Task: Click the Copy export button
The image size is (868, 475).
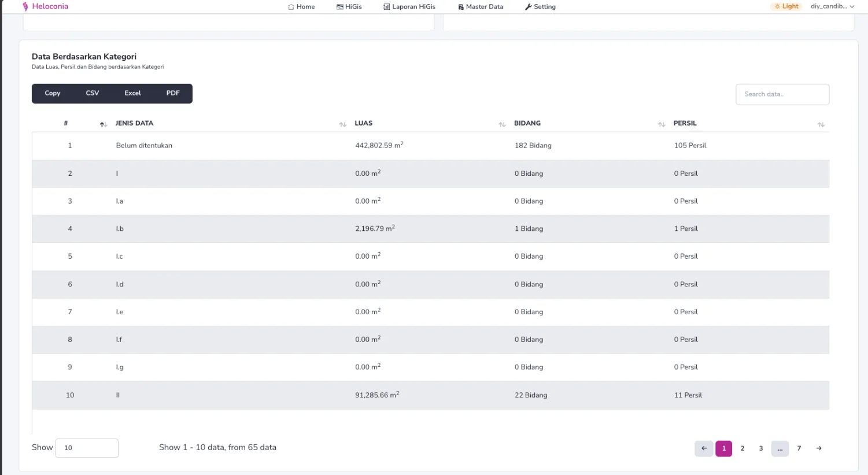Action: 53,93
